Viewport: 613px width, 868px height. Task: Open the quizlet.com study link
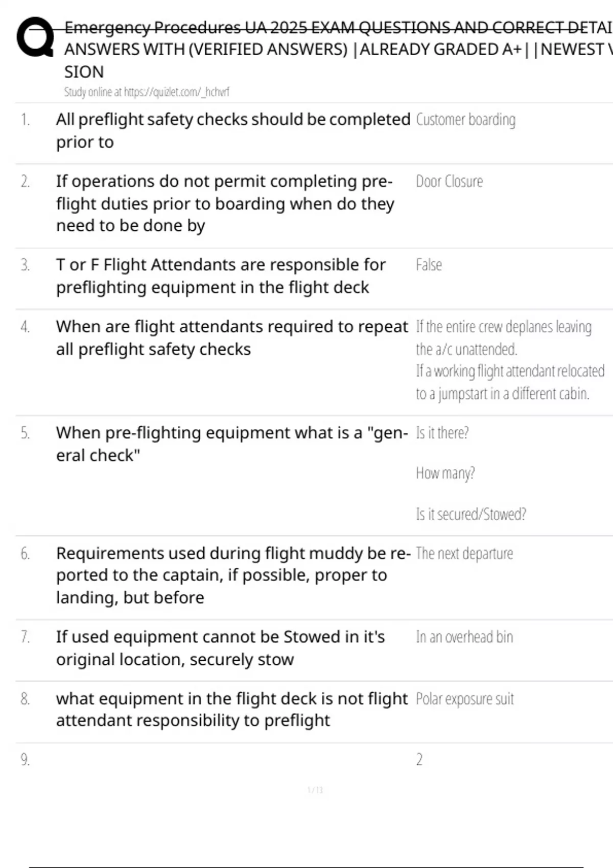(146, 92)
